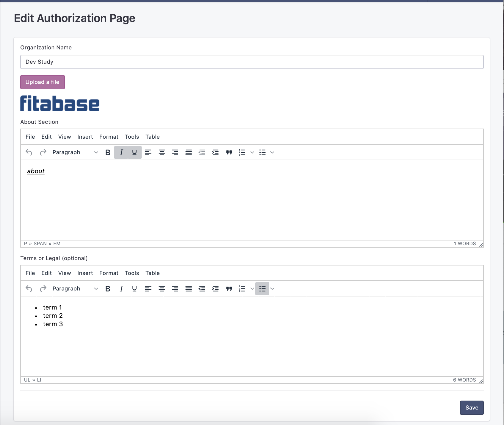Align right in the About Section editor
Viewport: 504px width, 425px height.
(x=175, y=152)
